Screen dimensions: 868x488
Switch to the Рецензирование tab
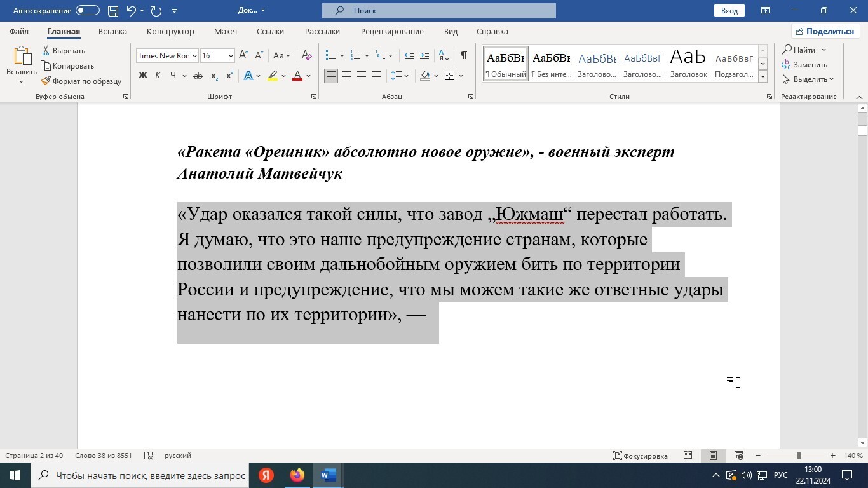click(x=391, y=31)
